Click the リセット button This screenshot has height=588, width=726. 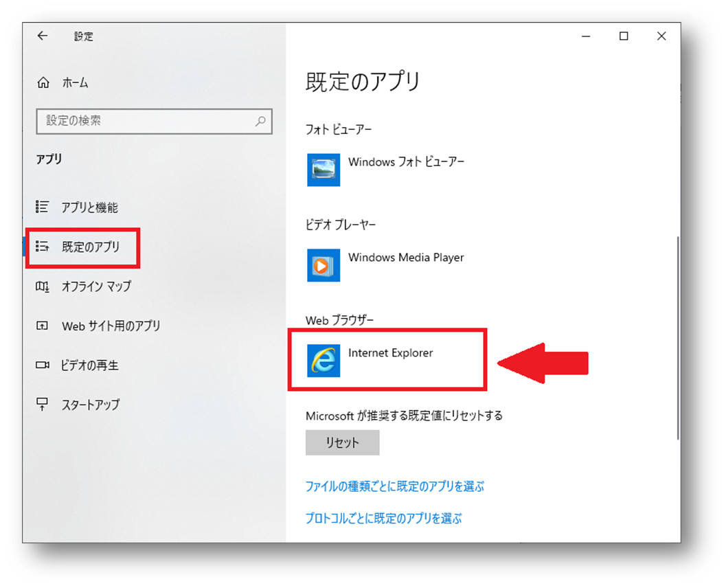pyautogui.click(x=342, y=442)
